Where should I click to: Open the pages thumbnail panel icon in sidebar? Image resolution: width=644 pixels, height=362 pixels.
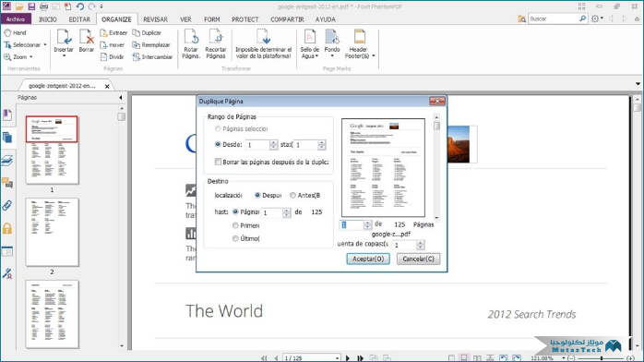(7, 138)
